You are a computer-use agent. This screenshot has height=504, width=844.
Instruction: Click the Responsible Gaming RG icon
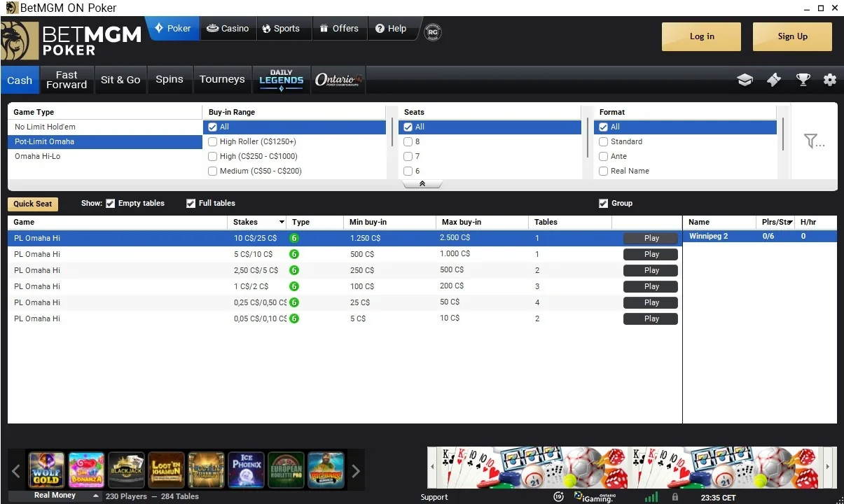point(432,32)
